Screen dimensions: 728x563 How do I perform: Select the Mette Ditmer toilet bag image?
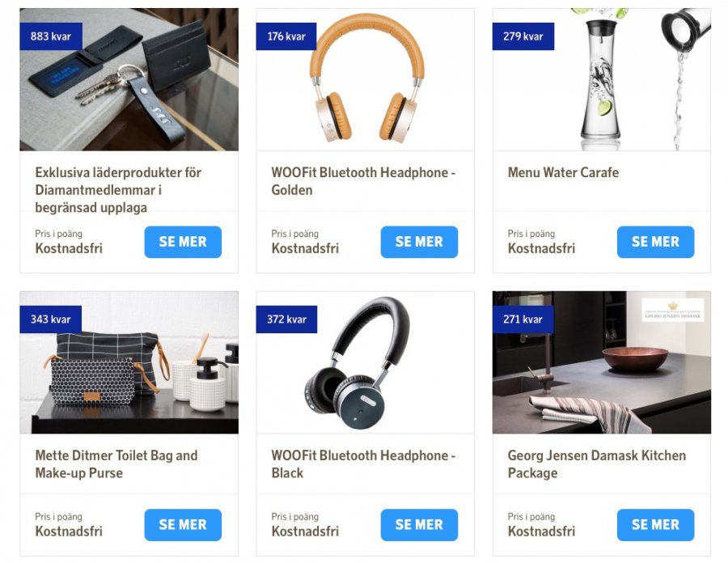coord(129,362)
